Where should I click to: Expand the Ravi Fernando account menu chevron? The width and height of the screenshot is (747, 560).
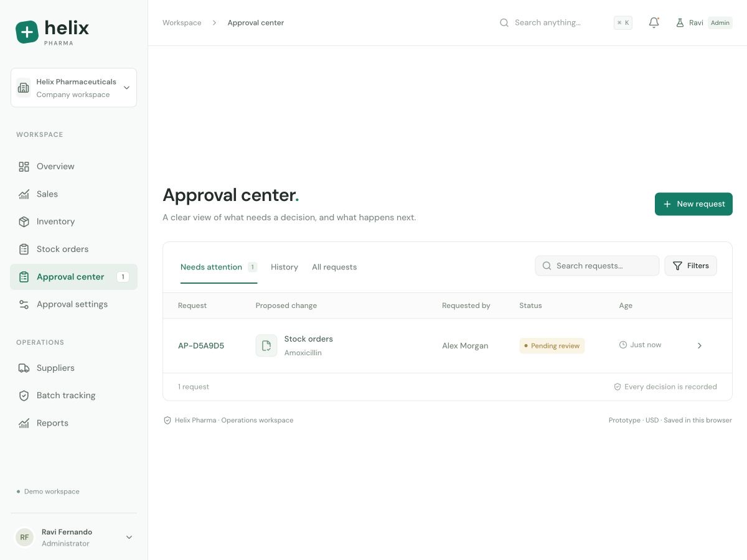(x=129, y=537)
